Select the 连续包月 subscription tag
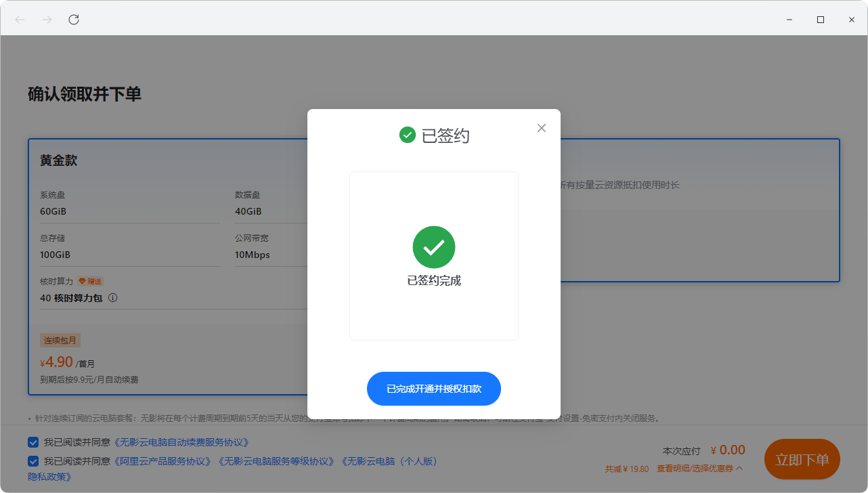The height and width of the screenshot is (493, 868). click(x=60, y=340)
